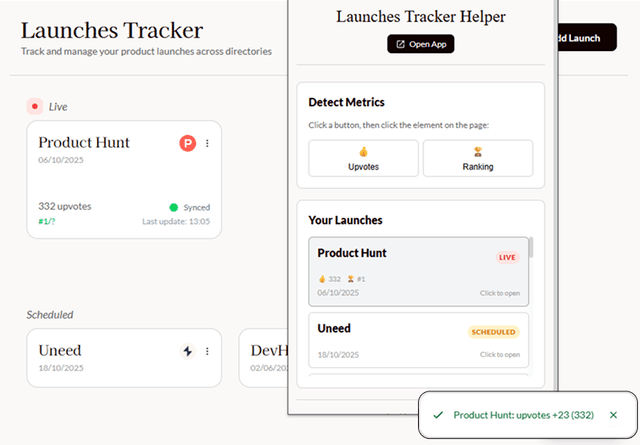Click the Open App button
Image resolution: width=640 pixels, height=445 pixels.
pyautogui.click(x=420, y=44)
